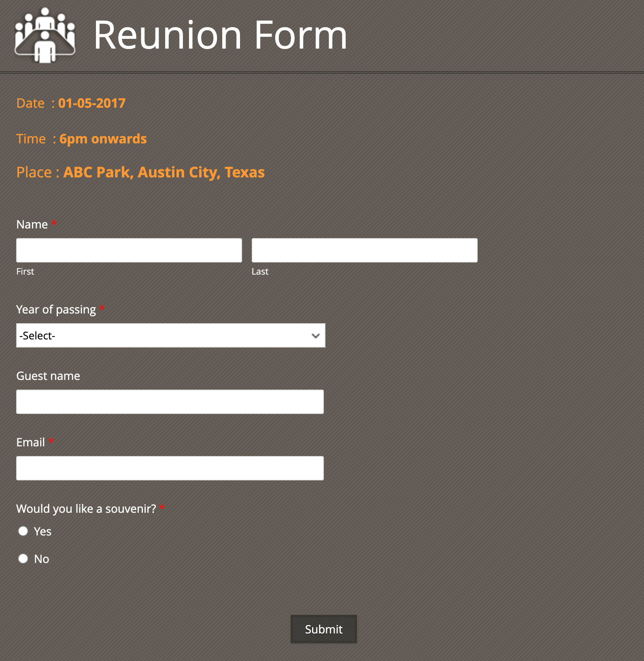Click the Reunion Form title heading
The width and height of the screenshot is (644, 661).
pyautogui.click(x=220, y=36)
